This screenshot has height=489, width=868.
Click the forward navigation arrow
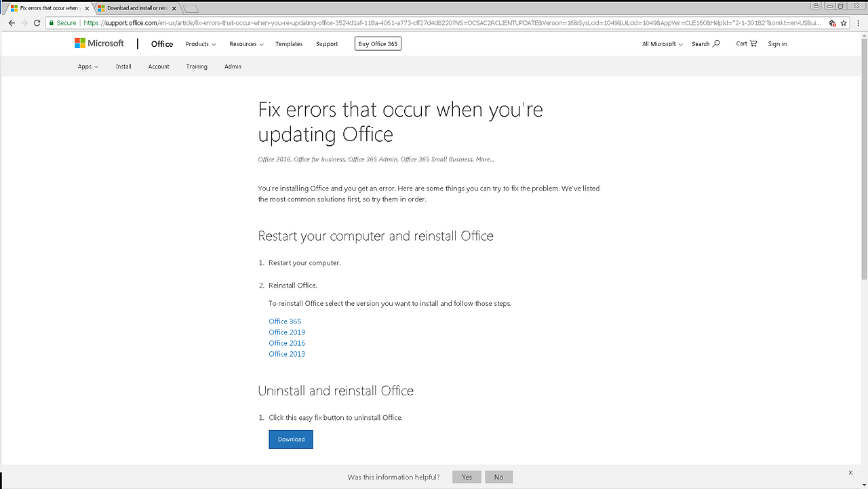tap(24, 22)
